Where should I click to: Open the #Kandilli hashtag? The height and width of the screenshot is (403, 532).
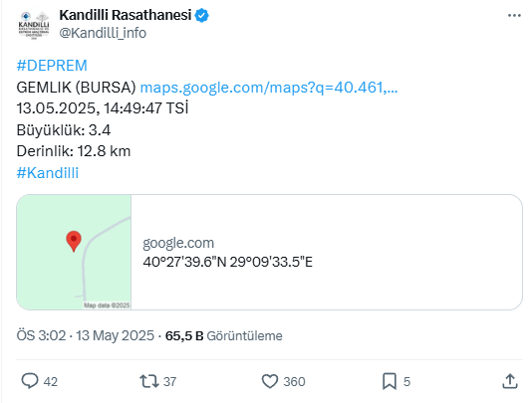[48, 173]
